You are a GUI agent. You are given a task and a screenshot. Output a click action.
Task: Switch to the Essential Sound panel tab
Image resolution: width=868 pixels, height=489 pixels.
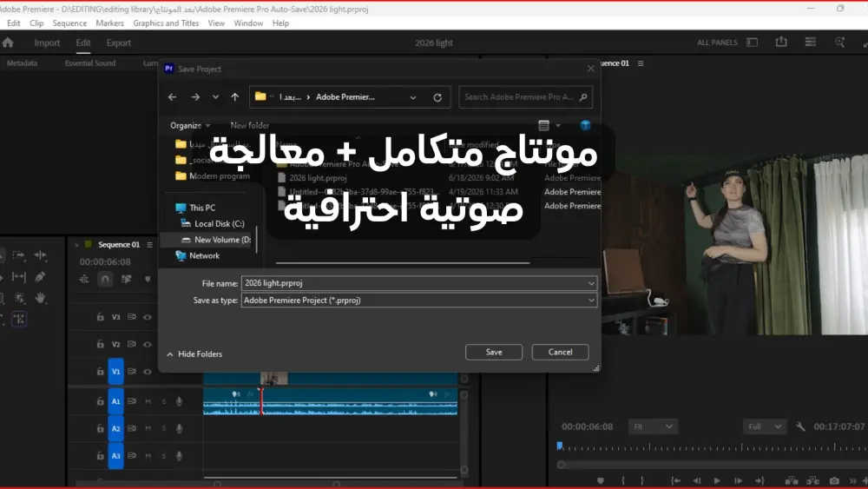[x=90, y=63]
